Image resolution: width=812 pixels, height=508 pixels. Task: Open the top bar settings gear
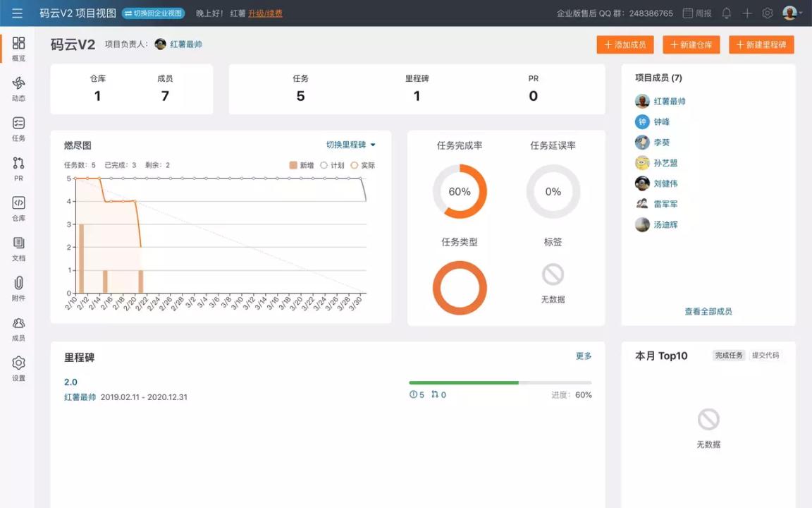pos(768,13)
